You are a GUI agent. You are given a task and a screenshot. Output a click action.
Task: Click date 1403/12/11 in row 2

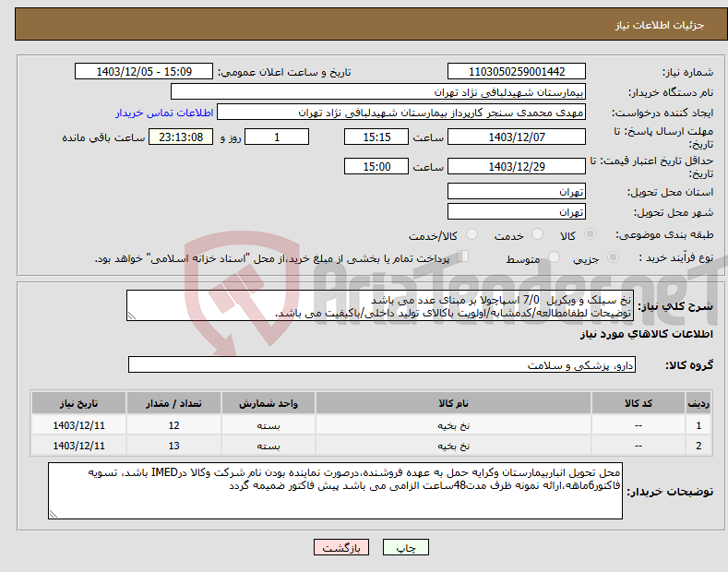[78, 446]
